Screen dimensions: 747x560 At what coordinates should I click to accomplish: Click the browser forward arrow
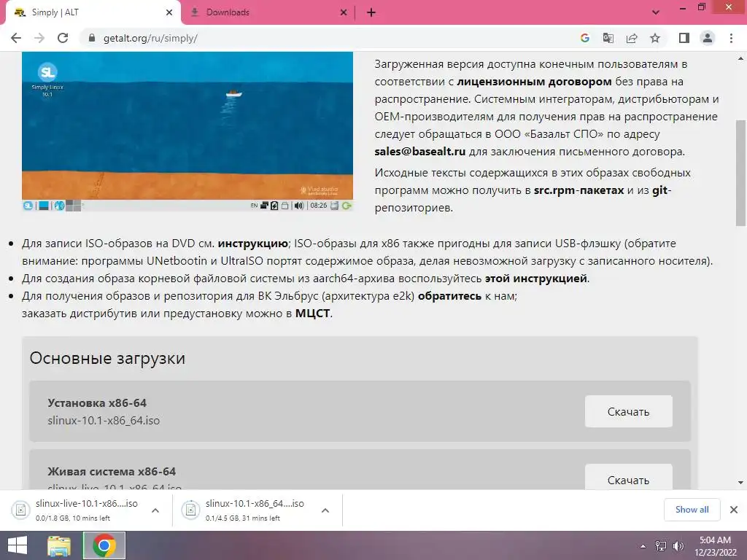(39, 38)
